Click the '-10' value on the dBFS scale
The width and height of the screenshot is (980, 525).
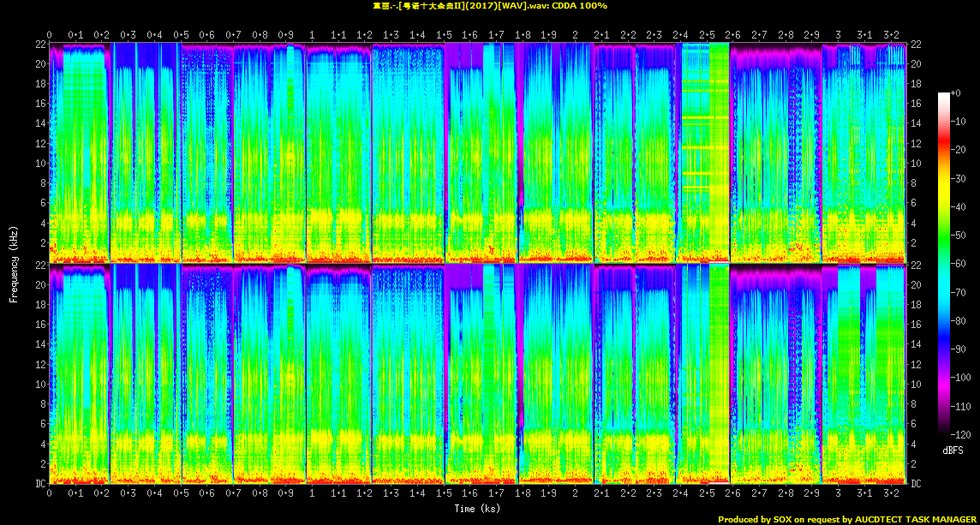pyautogui.click(x=958, y=122)
